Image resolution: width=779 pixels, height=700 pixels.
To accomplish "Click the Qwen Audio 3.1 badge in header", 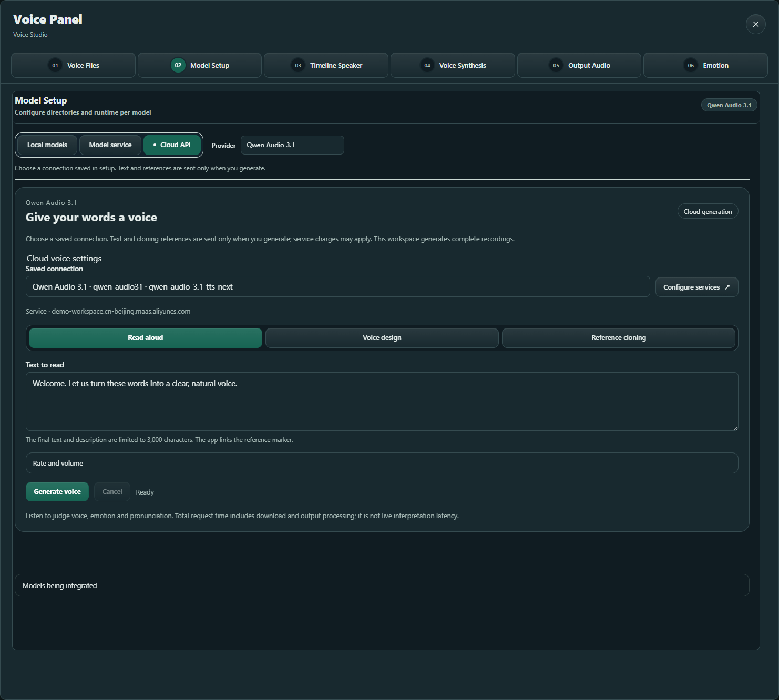I will [729, 105].
